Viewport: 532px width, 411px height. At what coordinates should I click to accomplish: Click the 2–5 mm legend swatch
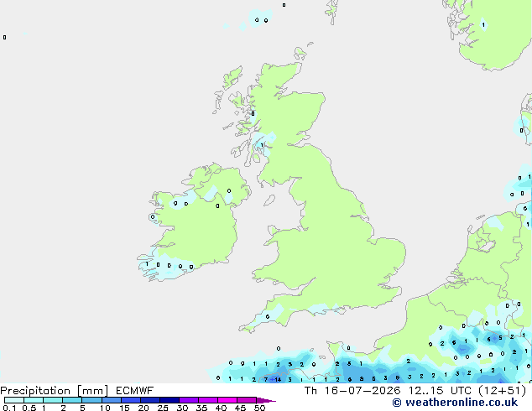72,400
